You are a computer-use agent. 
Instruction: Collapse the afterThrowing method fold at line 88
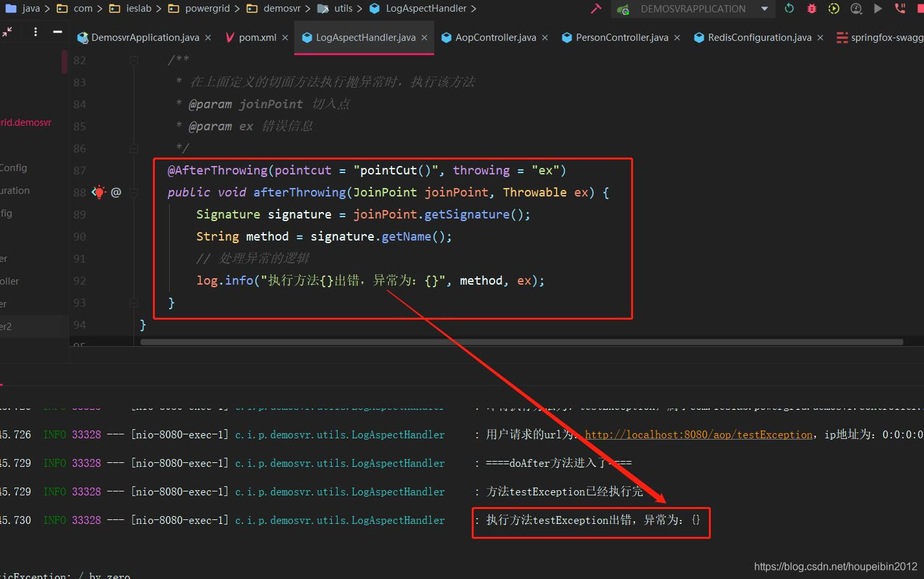pos(133,193)
